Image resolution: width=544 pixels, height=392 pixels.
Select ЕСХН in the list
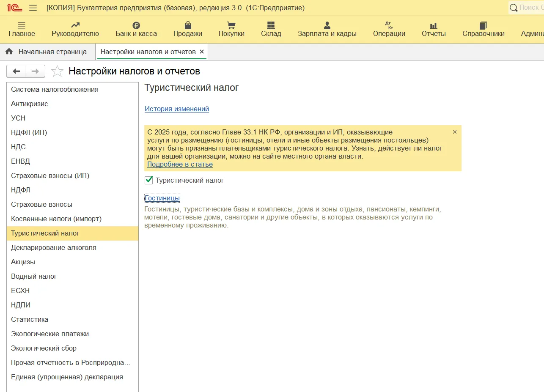(72, 291)
